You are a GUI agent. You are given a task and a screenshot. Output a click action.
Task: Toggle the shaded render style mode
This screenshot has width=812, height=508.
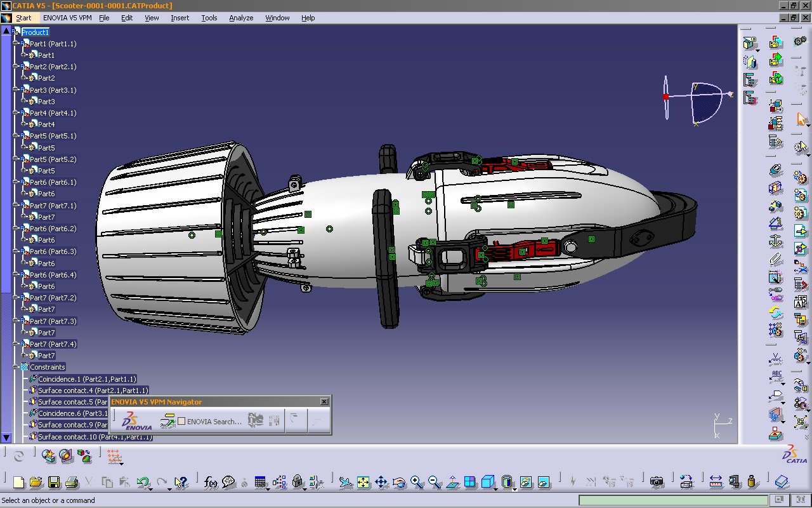(506, 481)
